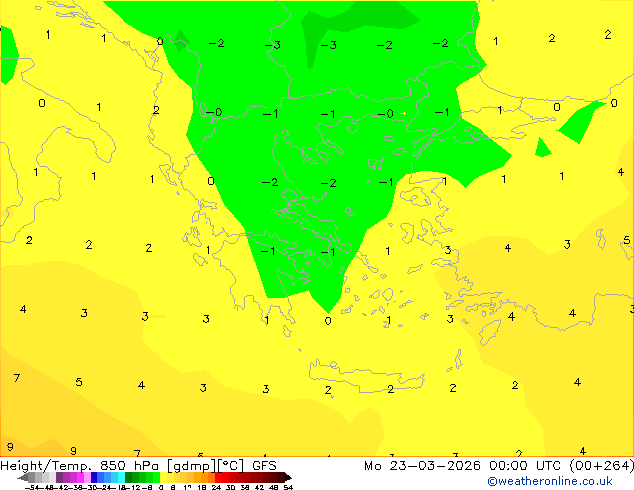Image resolution: width=634 pixels, height=490 pixels.
Task: Click the left gray arrow end of legend
Action: tap(23, 477)
